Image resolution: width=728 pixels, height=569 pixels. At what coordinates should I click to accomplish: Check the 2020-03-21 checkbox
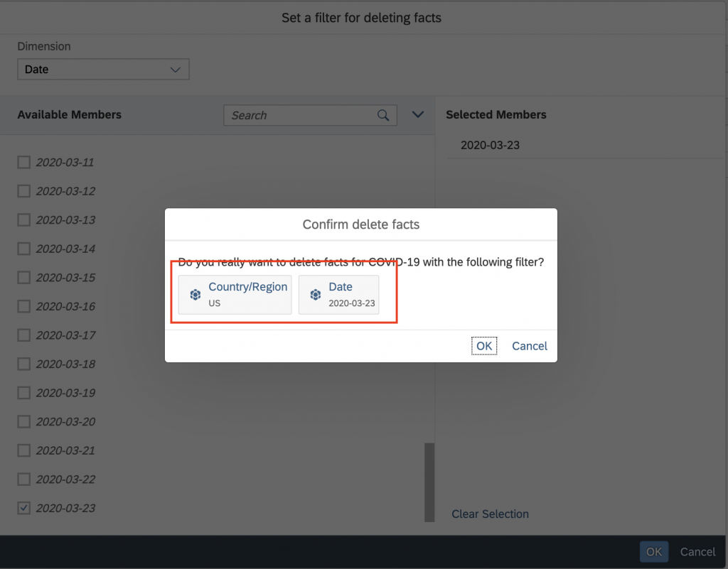(23, 450)
